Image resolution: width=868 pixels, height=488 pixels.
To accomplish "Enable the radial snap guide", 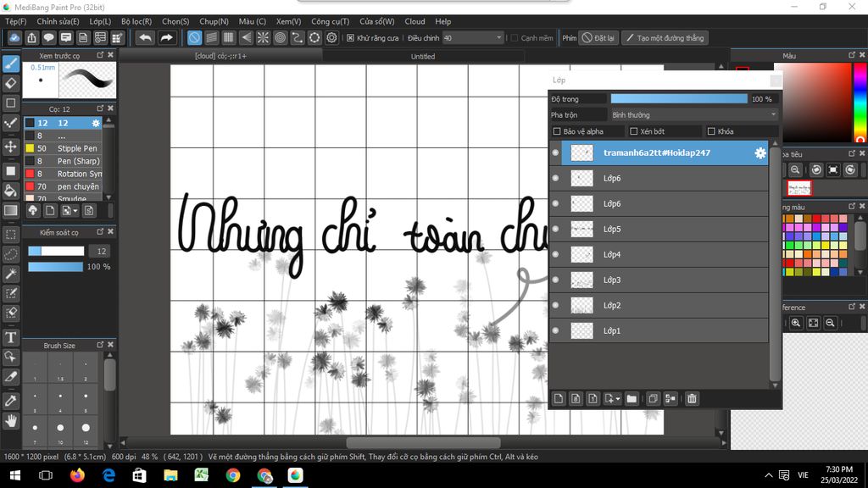I will coord(263,37).
